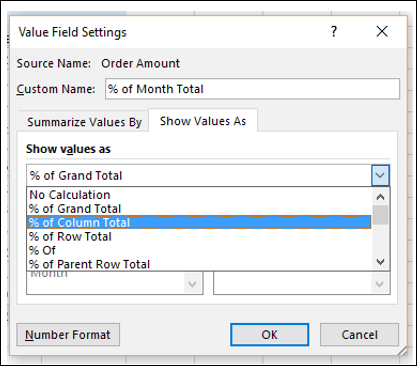Viewport: 417px width, 366px height.
Task: Open the empty Base item dropdown arrow
Action: tap(379, 284)
